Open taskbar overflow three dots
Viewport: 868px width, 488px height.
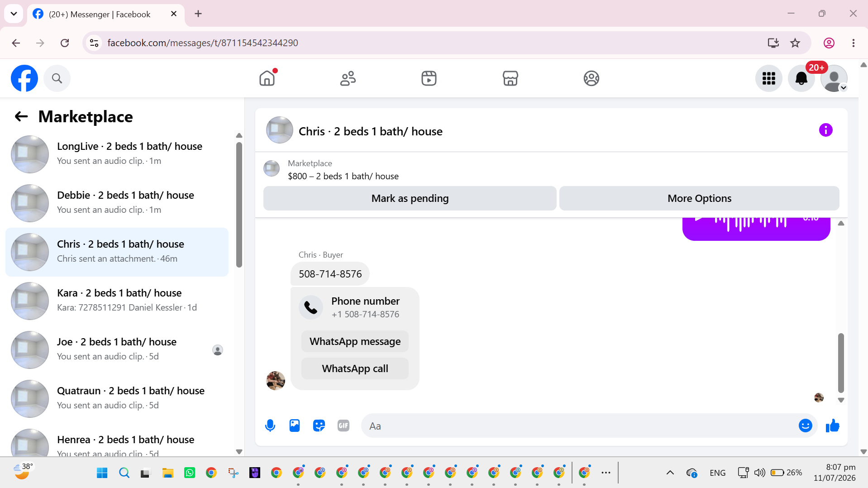coord(606,473)
